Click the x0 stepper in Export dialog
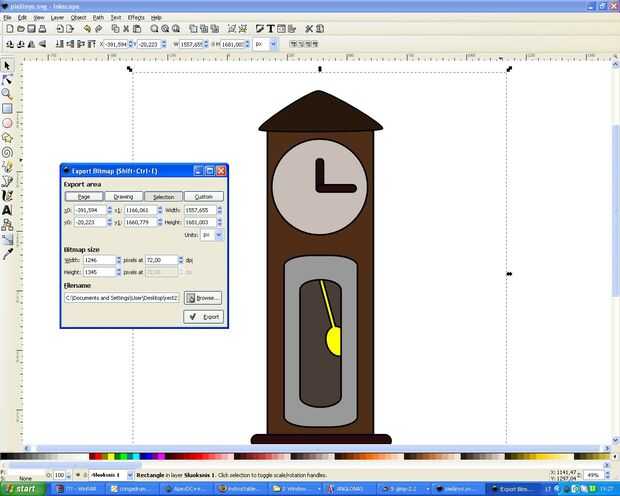 [110, 210]
